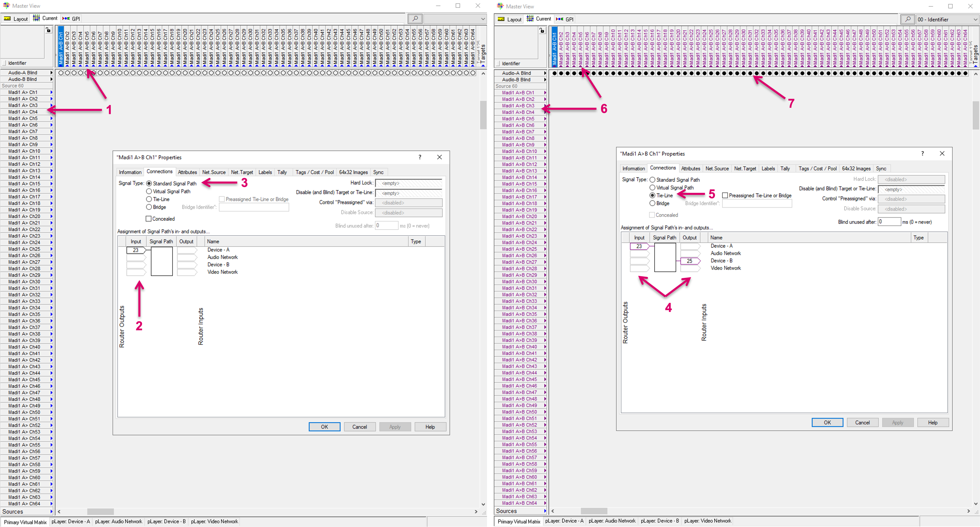Click the GPI icon in right window toolbar
980x527 pixels.
(560, 19)
